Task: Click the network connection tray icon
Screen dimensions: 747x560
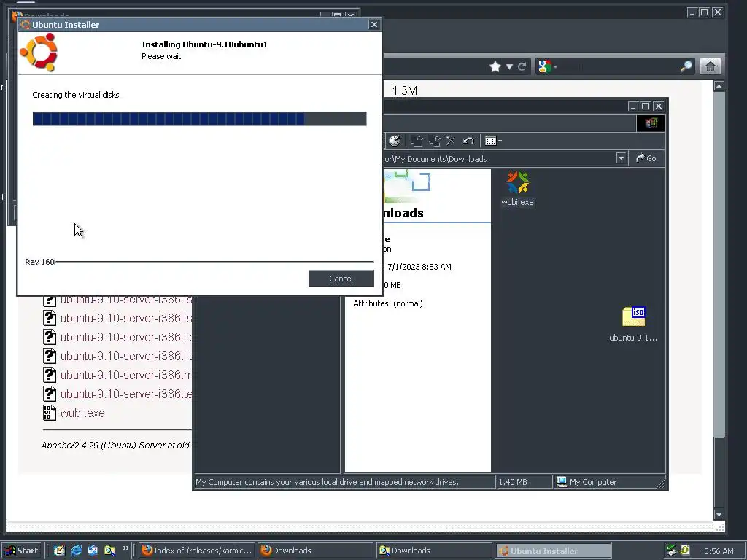Action: point(672,551)
